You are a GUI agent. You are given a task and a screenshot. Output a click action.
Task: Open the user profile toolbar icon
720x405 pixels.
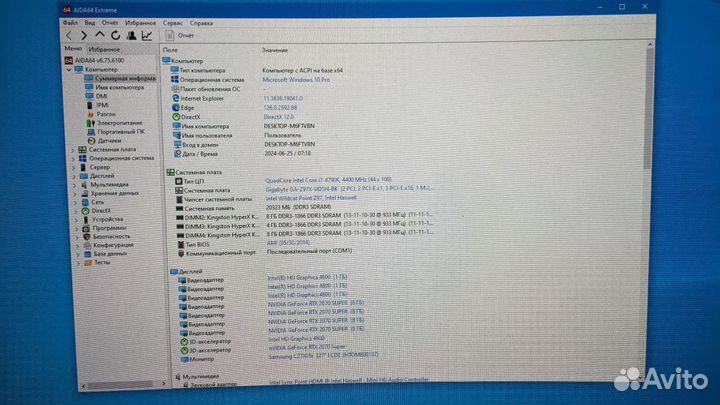[131, 35]
